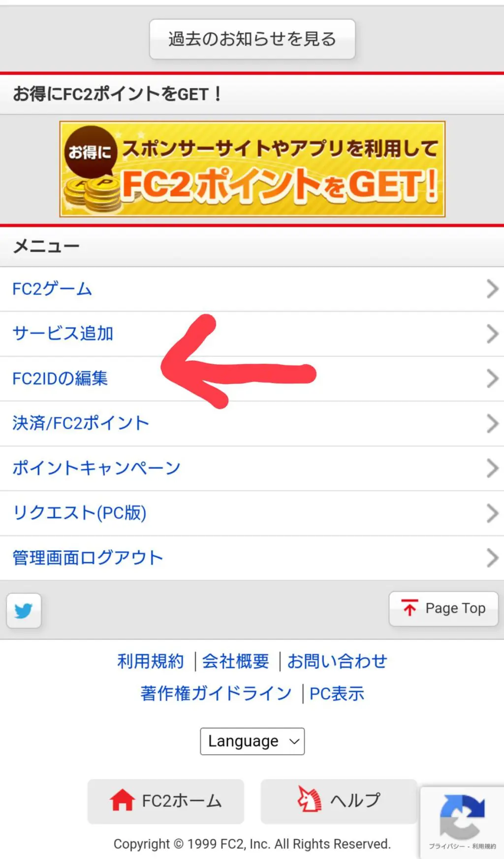Image resolution: width=504 pixels, height=859 pixels.
Task: Click the reCAPTCHA badge icon
Action: tap(462, 817)
